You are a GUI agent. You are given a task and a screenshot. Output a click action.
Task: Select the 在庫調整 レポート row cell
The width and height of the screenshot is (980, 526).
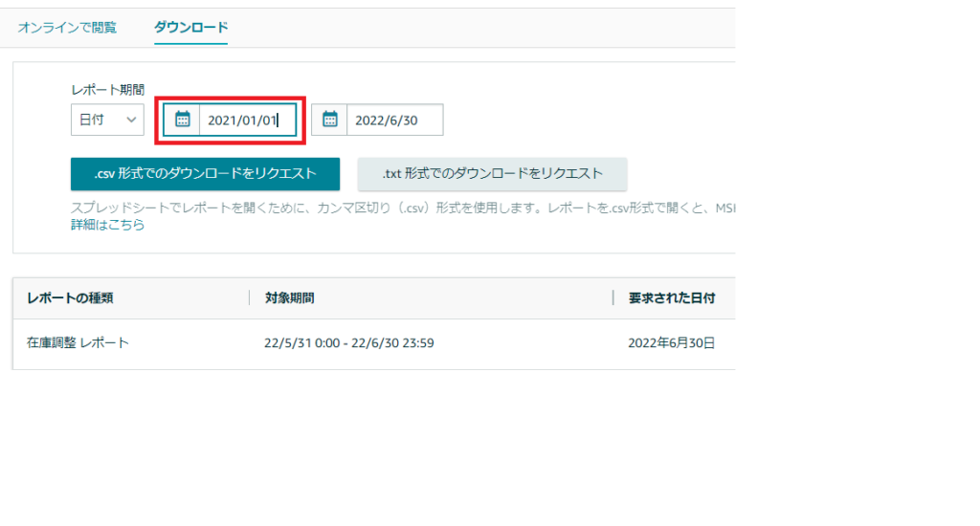pyautogui.click(x=78, y=343)
